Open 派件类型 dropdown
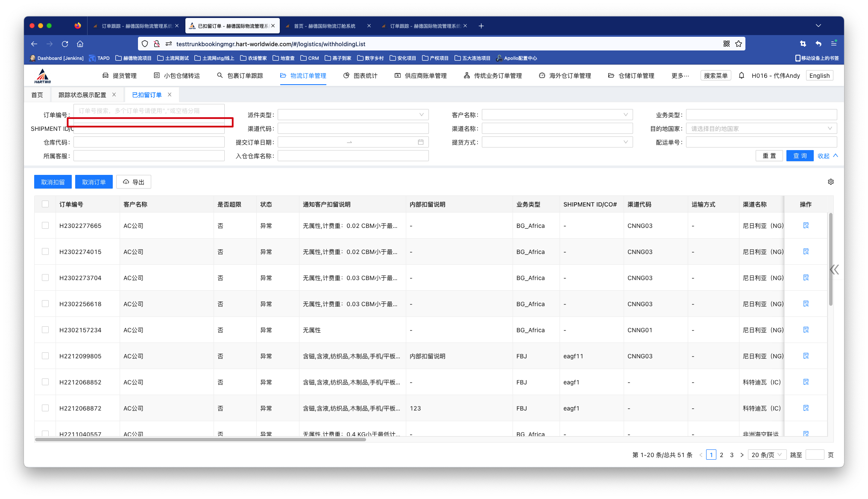This screenshot has width=868, height=499. click(x=353, y=115)
